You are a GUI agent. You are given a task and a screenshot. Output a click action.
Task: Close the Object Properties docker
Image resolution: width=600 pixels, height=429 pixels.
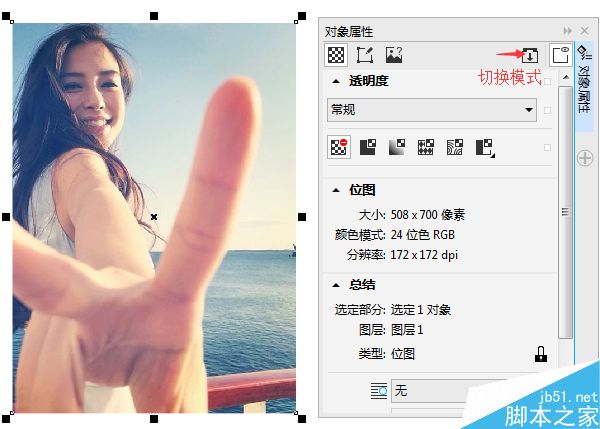(584, 31)
